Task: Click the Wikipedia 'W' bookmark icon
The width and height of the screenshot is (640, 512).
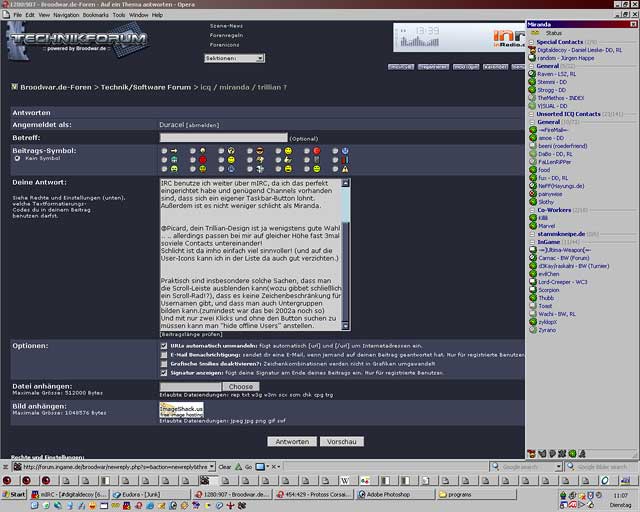Action: (345, 481)
